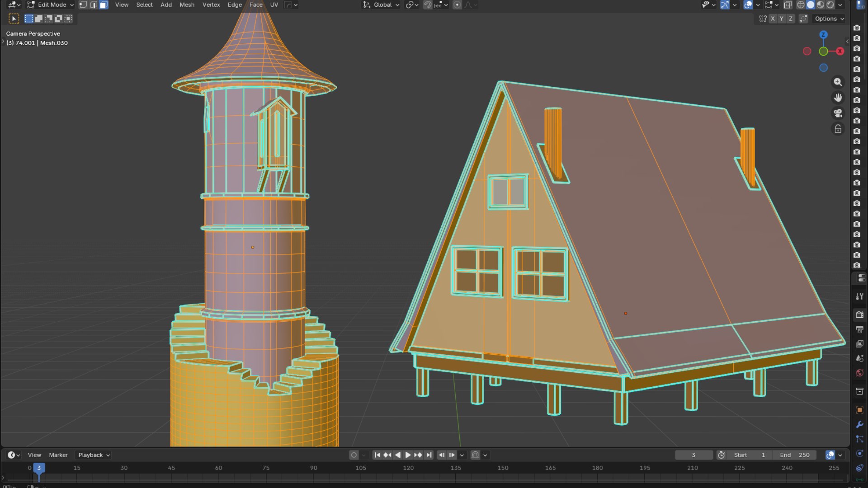Toggle Y axis mirror
Viewport: 868px width, 488px height.
[x=781, y=19]
